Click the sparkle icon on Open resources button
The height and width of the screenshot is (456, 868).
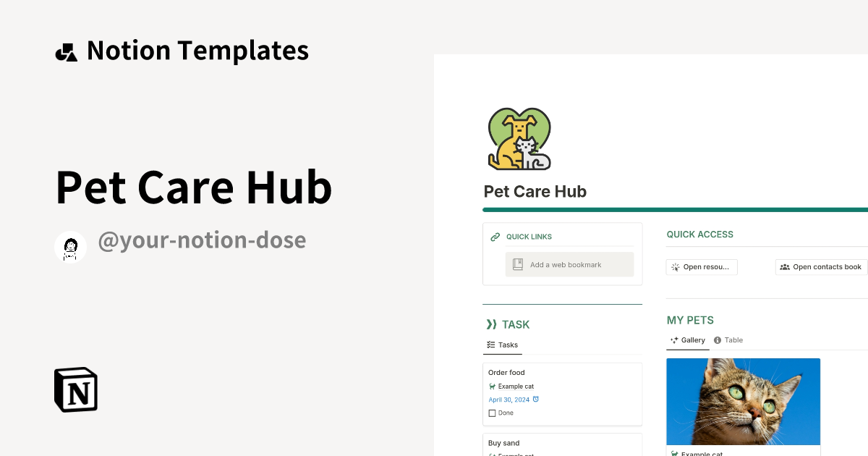click(675, 267)
